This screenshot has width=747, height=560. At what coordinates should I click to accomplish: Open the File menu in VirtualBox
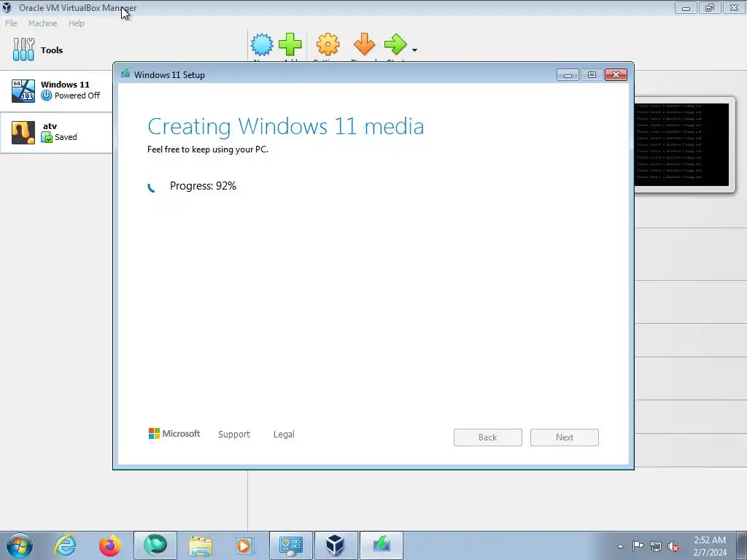11,23
